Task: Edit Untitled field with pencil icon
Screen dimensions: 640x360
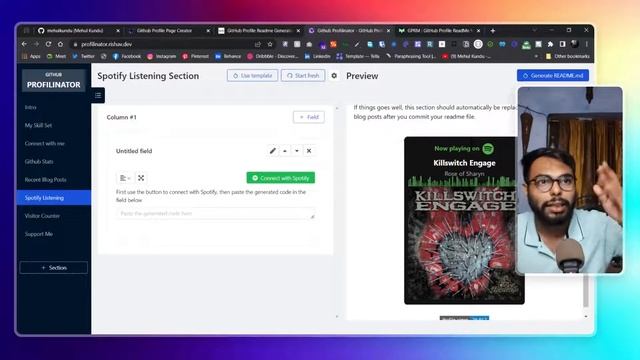Action: [x=273, y=151]
